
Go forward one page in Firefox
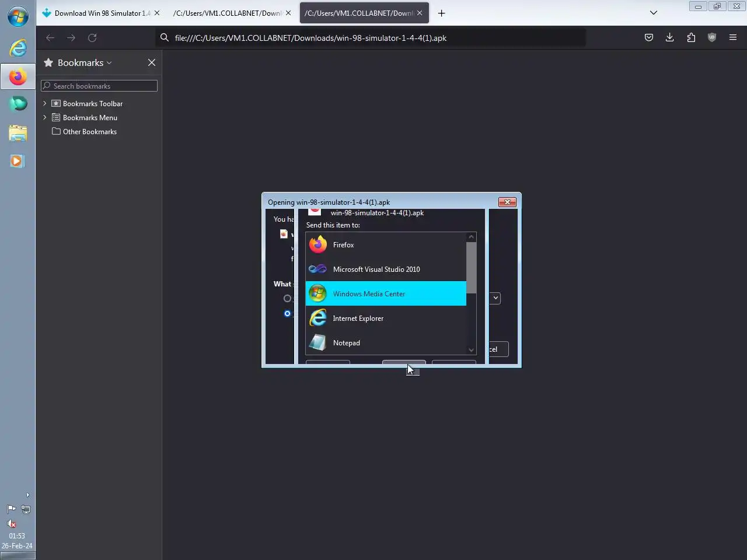[71, 38]
